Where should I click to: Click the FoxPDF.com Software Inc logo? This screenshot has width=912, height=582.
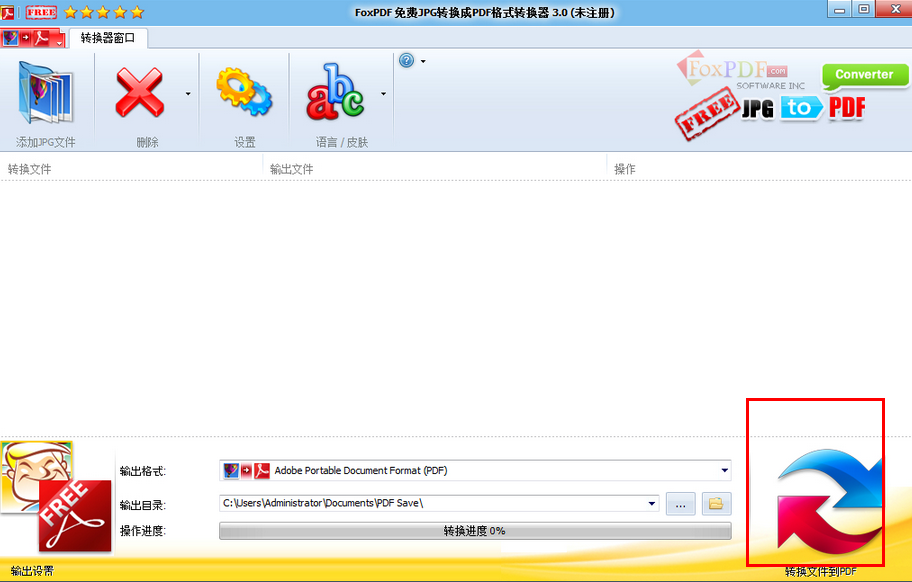pyautogui.click(x=740, y=71)
